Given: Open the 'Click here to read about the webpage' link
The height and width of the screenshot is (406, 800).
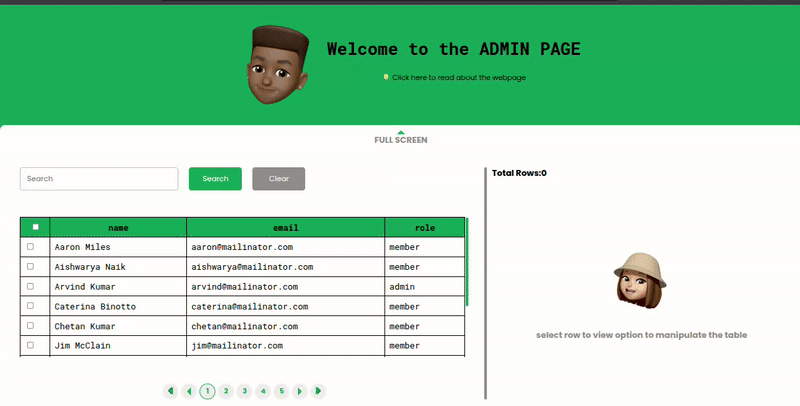Looking at the screenshot, I should [x=459, y=78].
